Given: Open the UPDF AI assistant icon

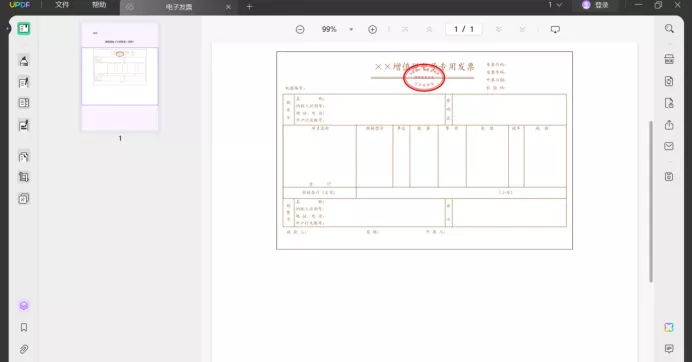Looking at the screenshot, I should point(669,327).
